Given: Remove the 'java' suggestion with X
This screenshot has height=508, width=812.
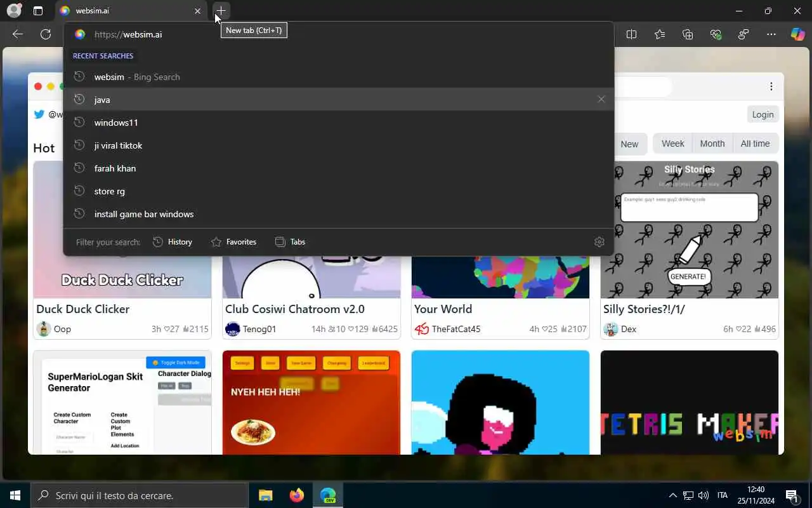Looking at the screenshot, I should [x=601, y=99].
